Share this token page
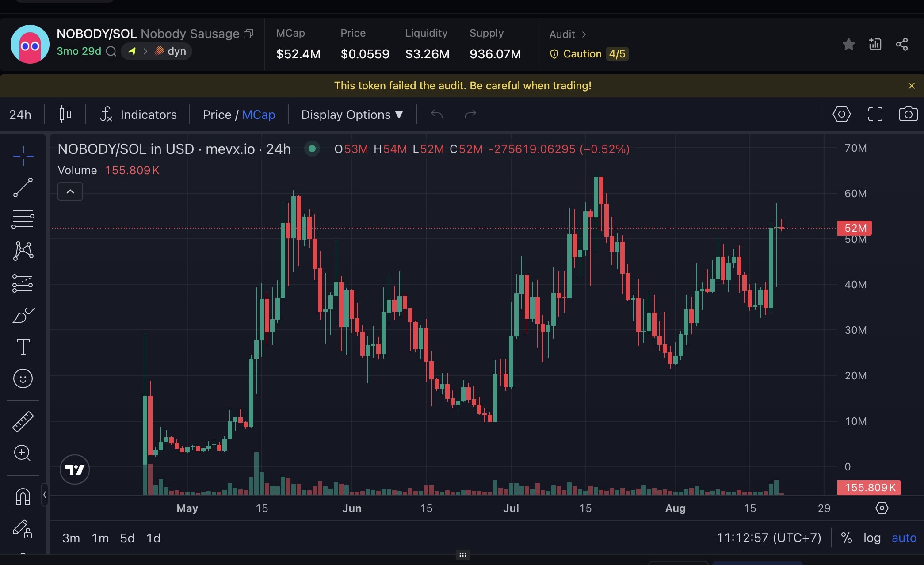This screenshot has height=565, width=924. 902,44
